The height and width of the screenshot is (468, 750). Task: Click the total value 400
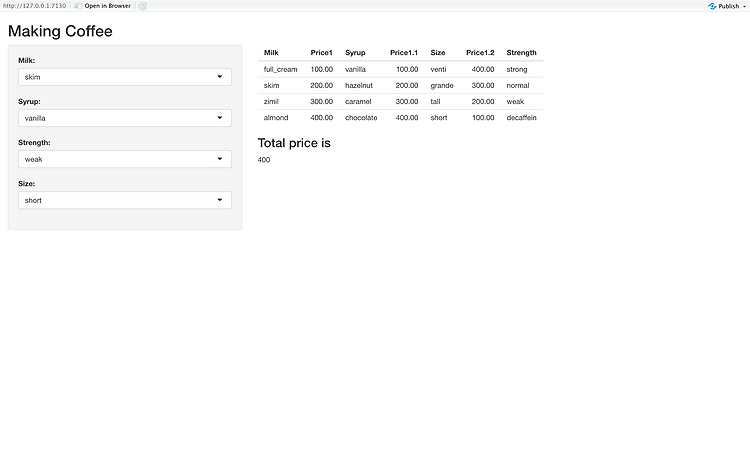[x=264, y=160]
